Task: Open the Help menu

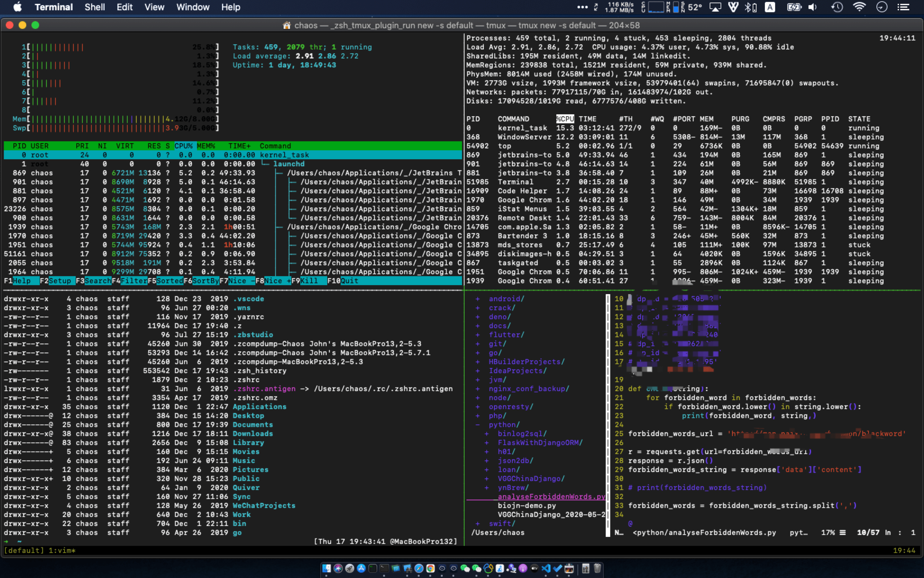Action: (x=231, y=7)
